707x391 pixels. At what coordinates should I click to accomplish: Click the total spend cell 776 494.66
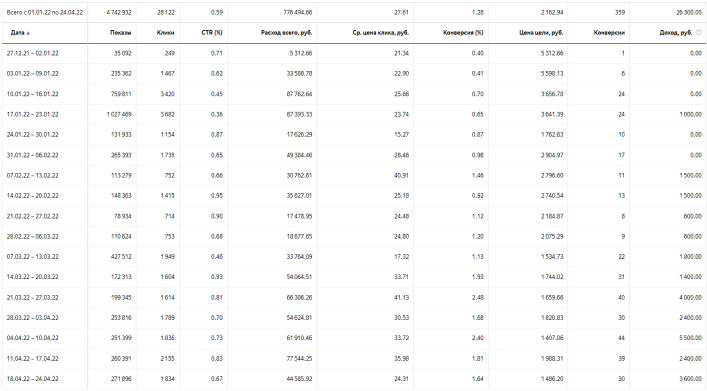tap(298, 13)
